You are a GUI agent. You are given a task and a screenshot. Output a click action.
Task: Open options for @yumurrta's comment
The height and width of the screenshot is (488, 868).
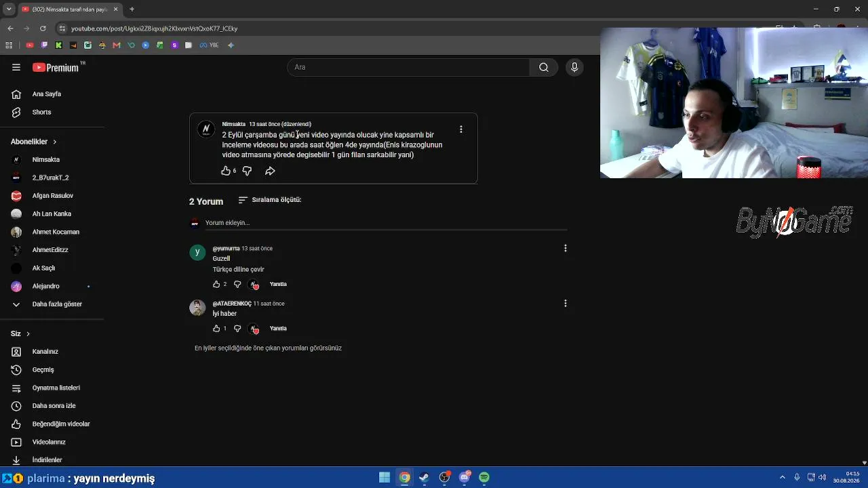click(x=565, y=248)
